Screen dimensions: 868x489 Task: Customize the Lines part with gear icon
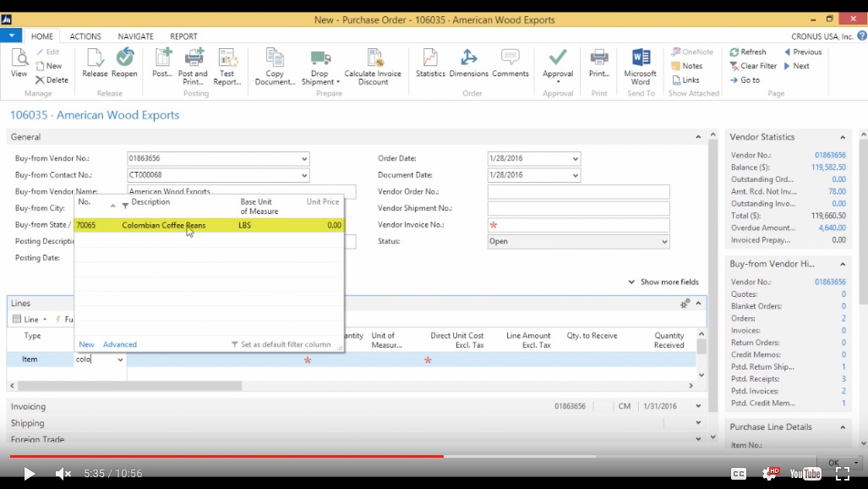[x=685, y=303]
